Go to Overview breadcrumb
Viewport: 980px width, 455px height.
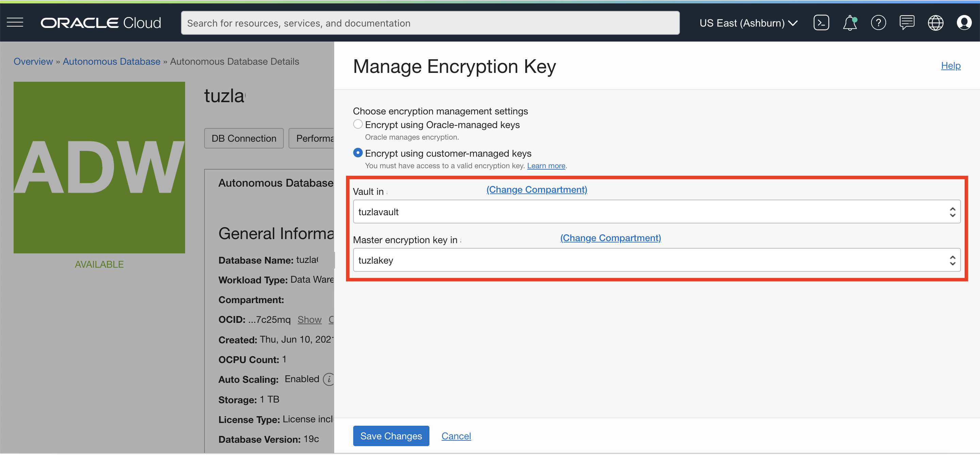(x=33, y=61)
